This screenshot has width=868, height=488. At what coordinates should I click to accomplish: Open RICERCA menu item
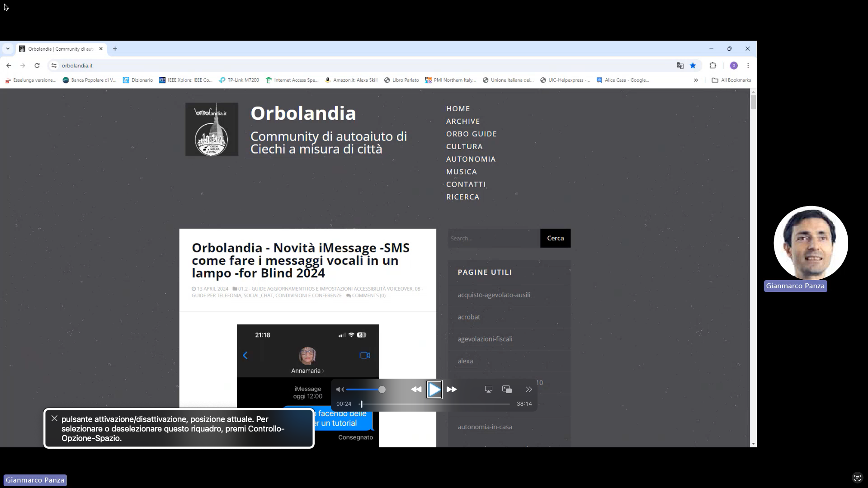click(x=462, y=197)
